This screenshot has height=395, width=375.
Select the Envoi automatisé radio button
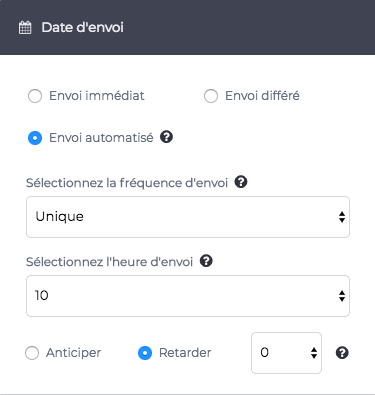pyautogui.click(x=35, y=138)
